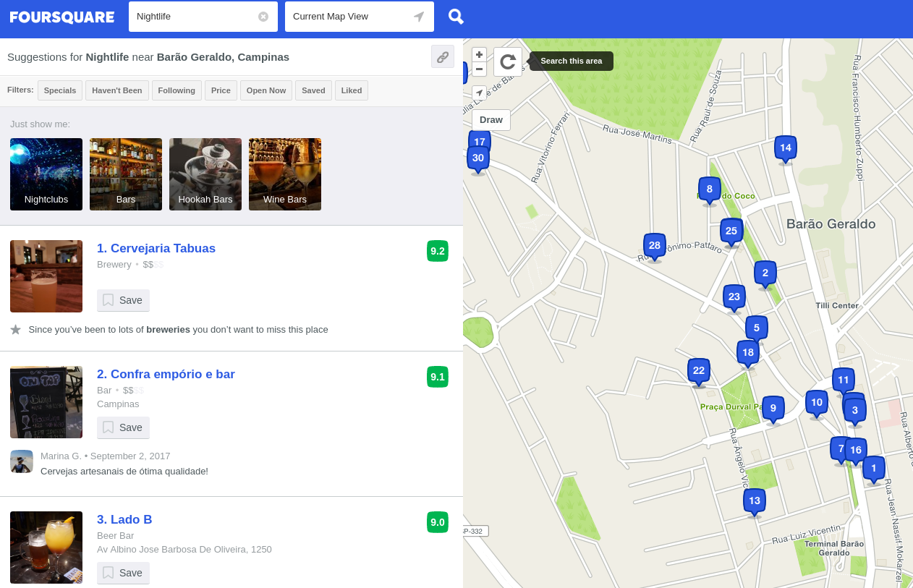The image size is (913, 588).
Task: Click the magnifying glass search icon
Action: point(456,17)
